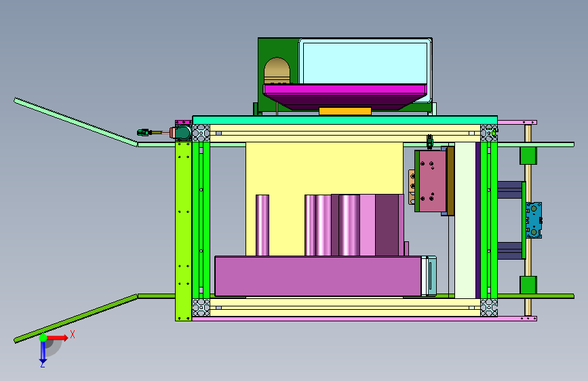Select the lower green block on the brass rod
588x381 pixels.
point(528,285)
